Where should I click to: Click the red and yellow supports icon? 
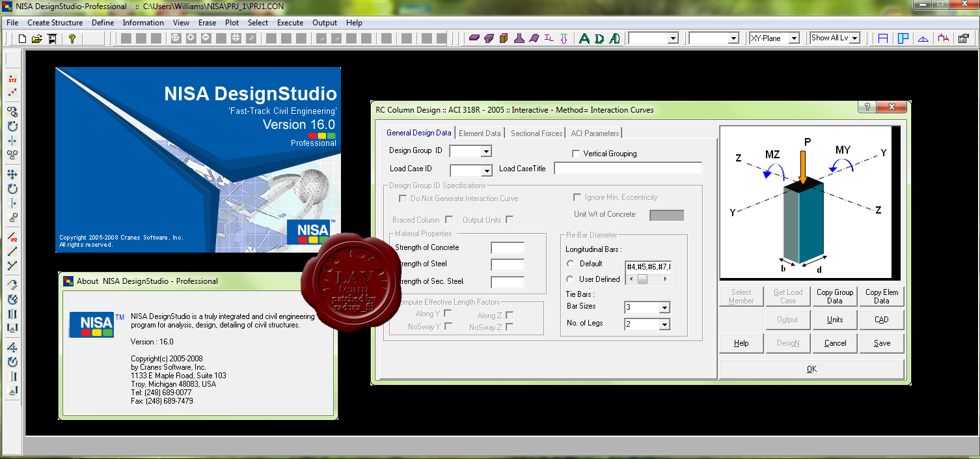click(944, 38)
